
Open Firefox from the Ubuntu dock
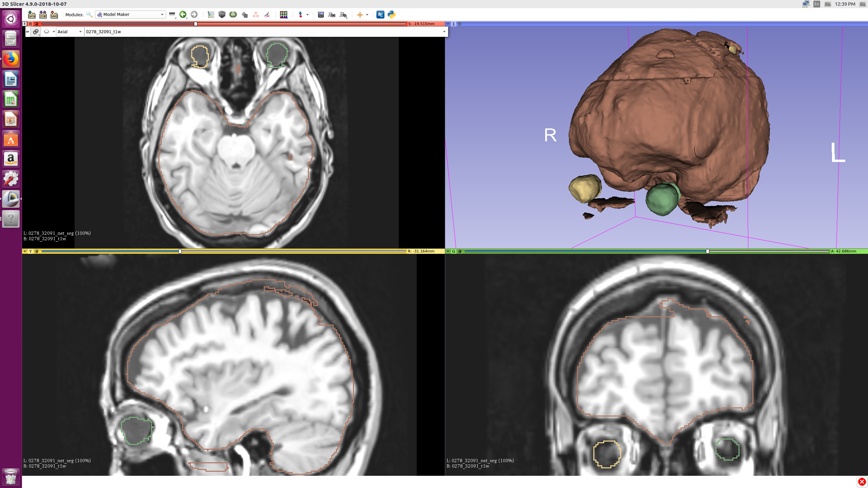[x=11, y=59]
